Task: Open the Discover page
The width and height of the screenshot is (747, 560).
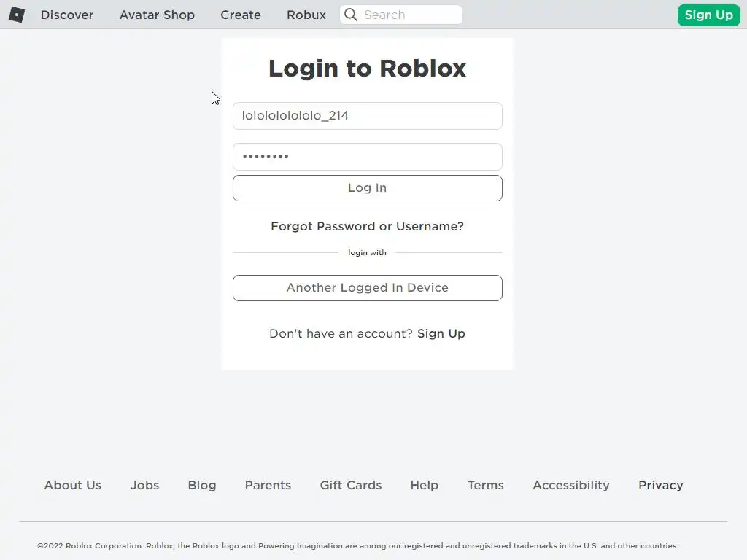Action: pos(67,15)
